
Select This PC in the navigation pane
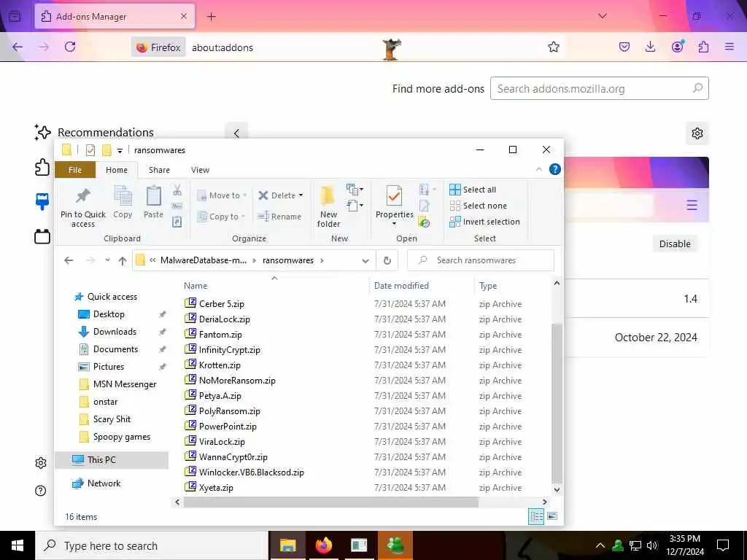pyautogui.click(x=101, y=460)
